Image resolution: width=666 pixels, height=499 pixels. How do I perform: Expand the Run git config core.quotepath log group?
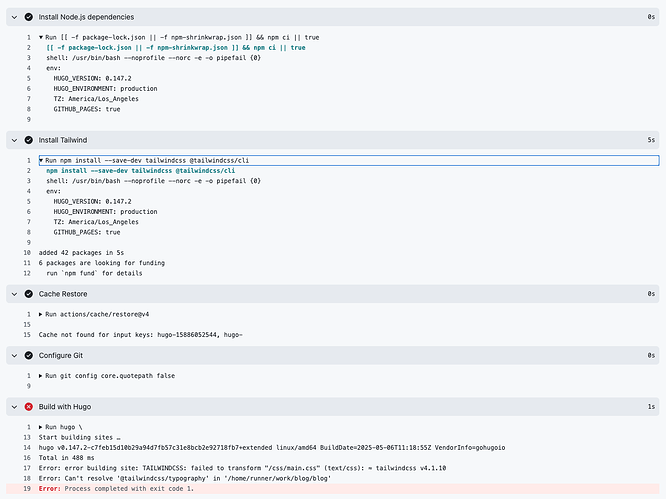tap(41, 376)
